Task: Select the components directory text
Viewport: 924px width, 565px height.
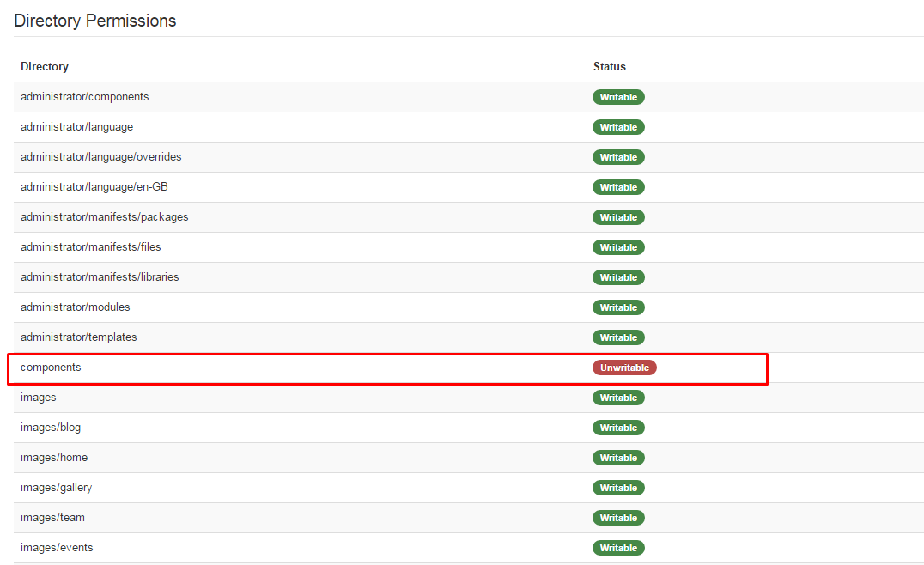Action: pyautogui.click(x=51, y=368)
